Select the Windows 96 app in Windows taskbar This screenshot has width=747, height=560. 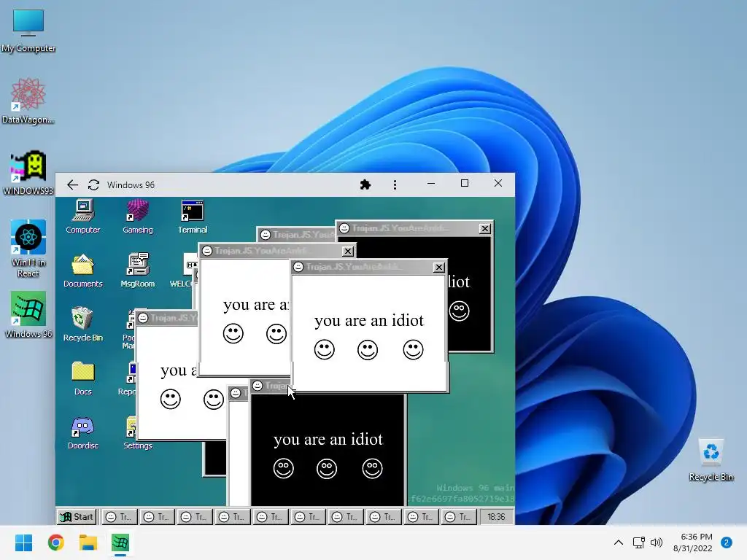[120, 542]
